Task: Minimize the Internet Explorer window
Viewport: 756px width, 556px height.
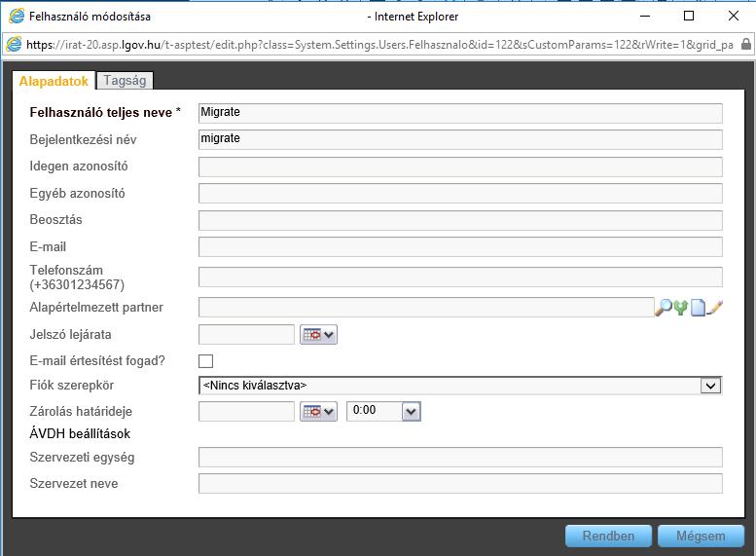Action: (x=645, y=16)
